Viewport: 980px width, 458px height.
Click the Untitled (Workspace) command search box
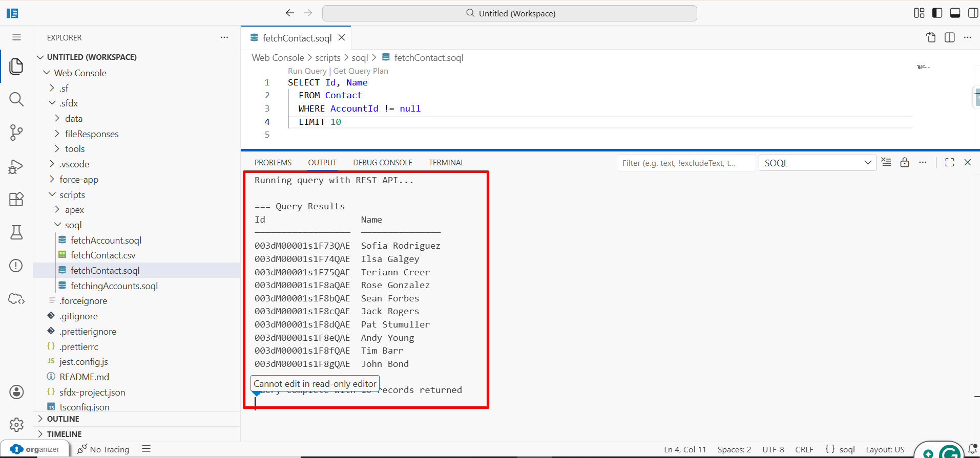click(509, 13)
